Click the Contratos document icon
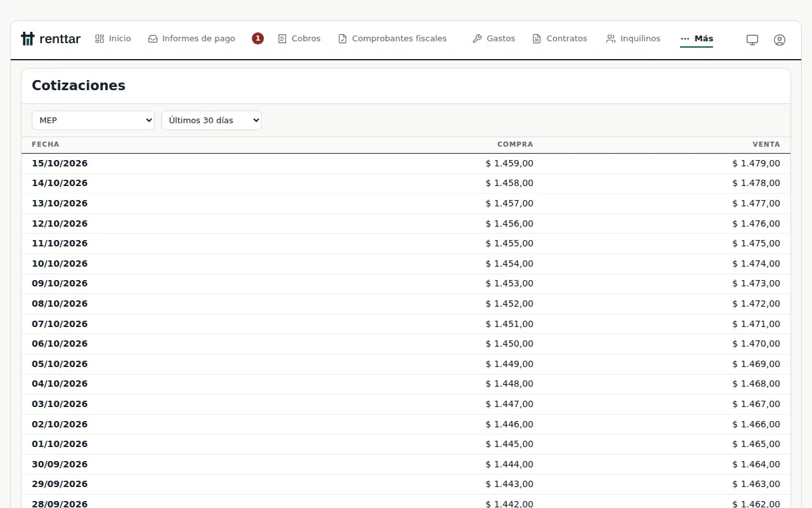 pyautogui.click(x=537, y=39)
